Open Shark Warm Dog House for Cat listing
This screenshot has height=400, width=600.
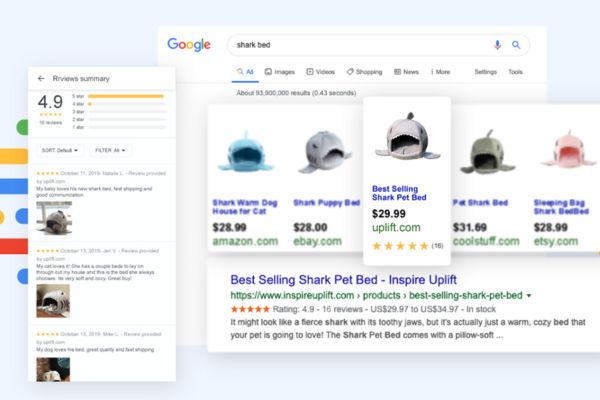coord(245,207)
